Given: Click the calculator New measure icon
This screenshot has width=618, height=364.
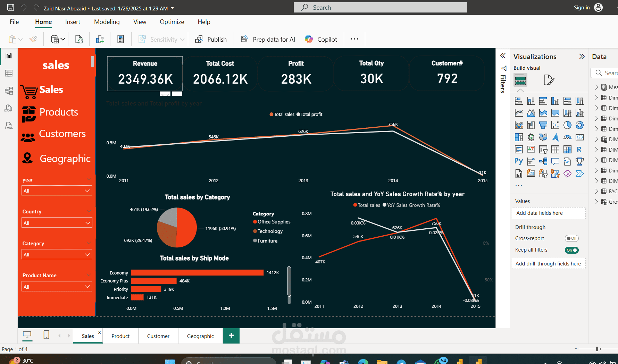Looking at the screenshot, I should pyautogui.click(x=121, y=39).
